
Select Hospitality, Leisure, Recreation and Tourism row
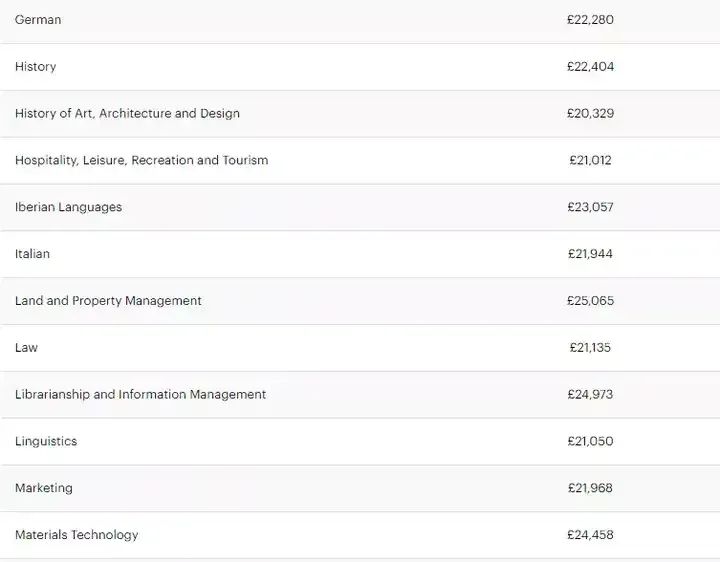click(360, 160)
